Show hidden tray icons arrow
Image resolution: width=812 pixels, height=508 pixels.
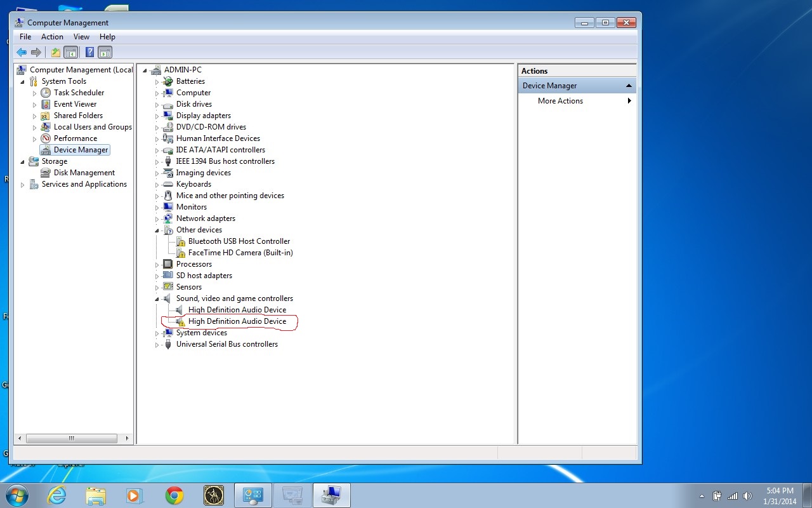pyautogui.click(x=702, y=496)
